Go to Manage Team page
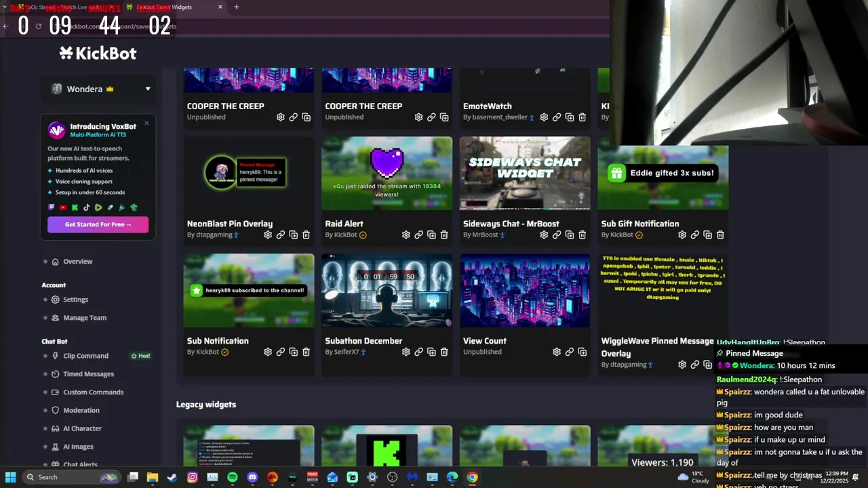This screenshot has width=868, height=488. coord(84,318)
